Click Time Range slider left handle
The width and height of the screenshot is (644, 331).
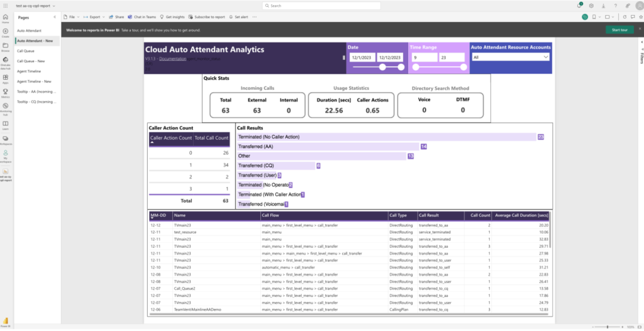point(416,67)
